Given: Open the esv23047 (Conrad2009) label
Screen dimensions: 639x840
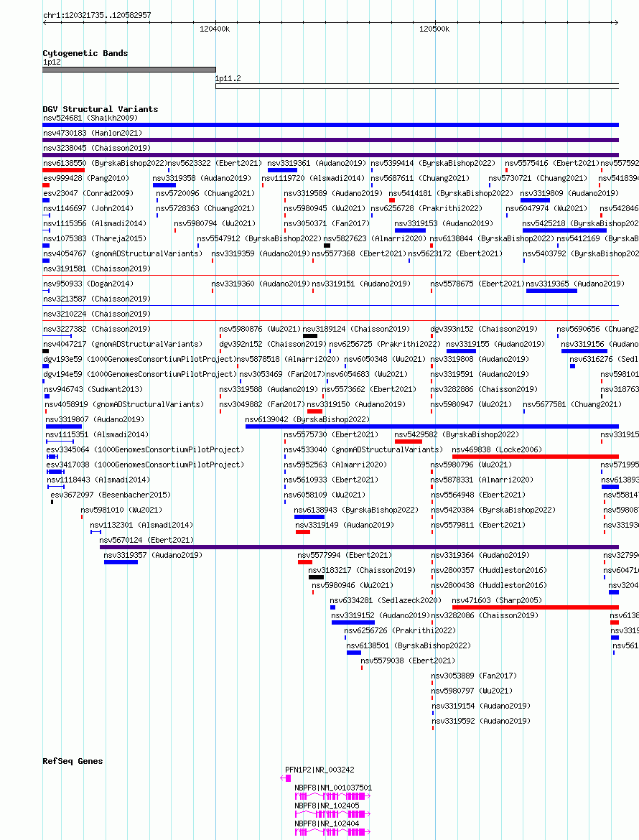Looking at the screenshot, I should point(88,193).
